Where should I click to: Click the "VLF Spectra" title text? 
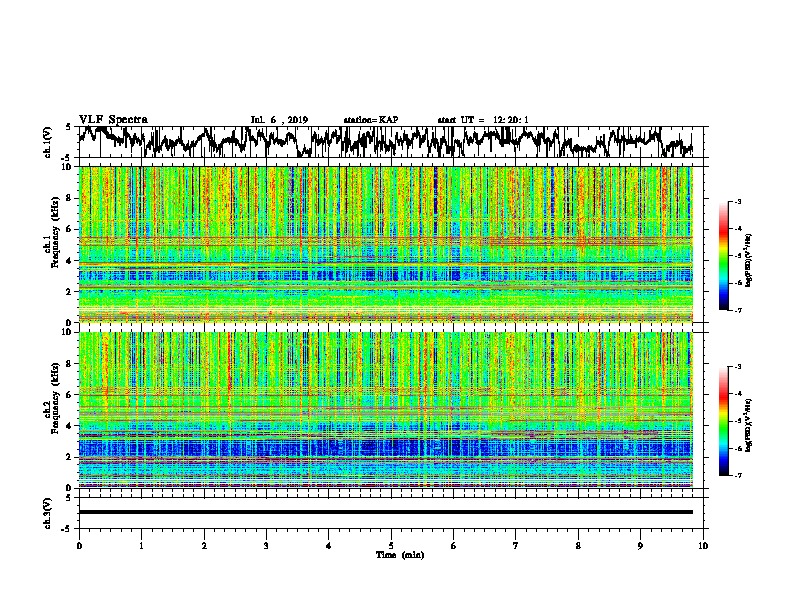pyautogui.click(x=113, y=120)
